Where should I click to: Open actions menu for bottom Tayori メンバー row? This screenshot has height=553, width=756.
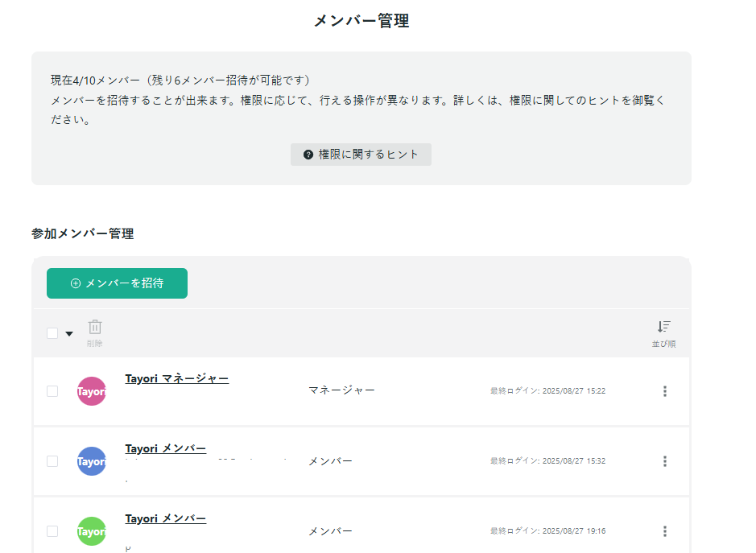tap(665, 531)
